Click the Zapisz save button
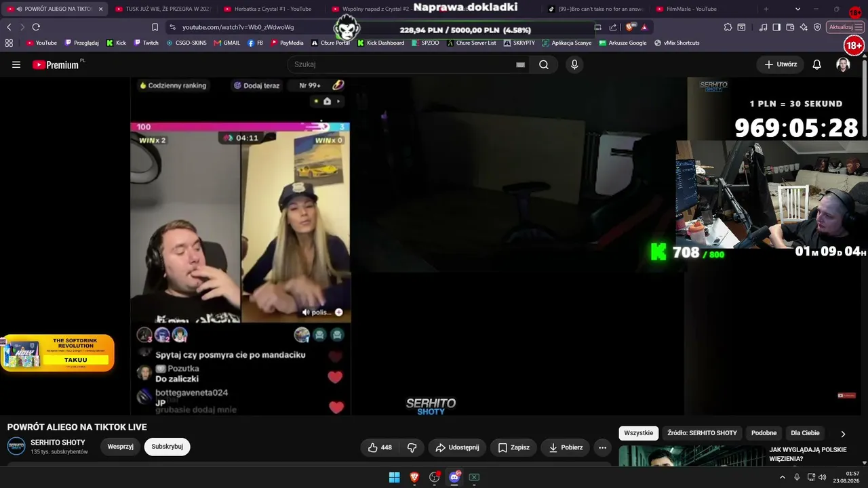Image resolution: width=868 pixels, height=488 pixels. tap(513, 447)
